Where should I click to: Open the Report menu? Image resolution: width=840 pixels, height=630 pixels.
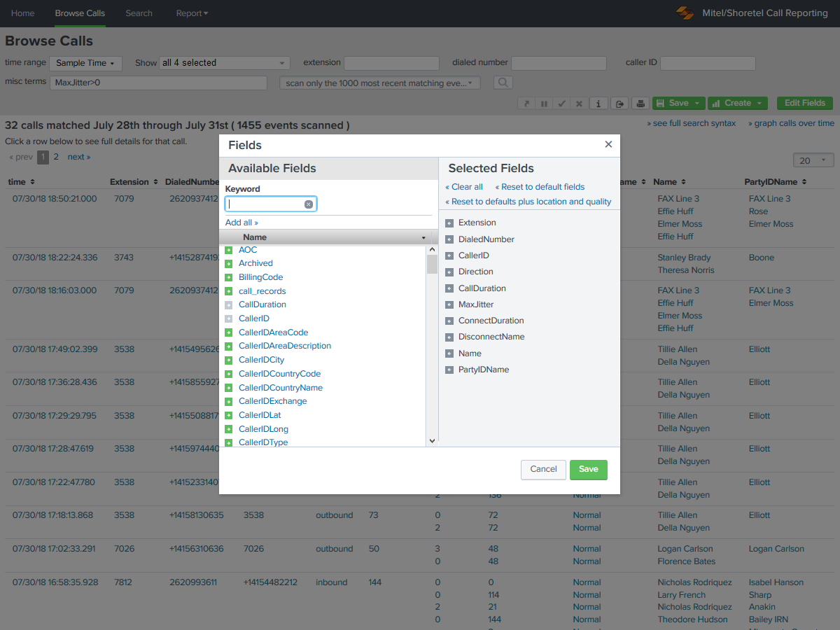[x=192, y=13]
